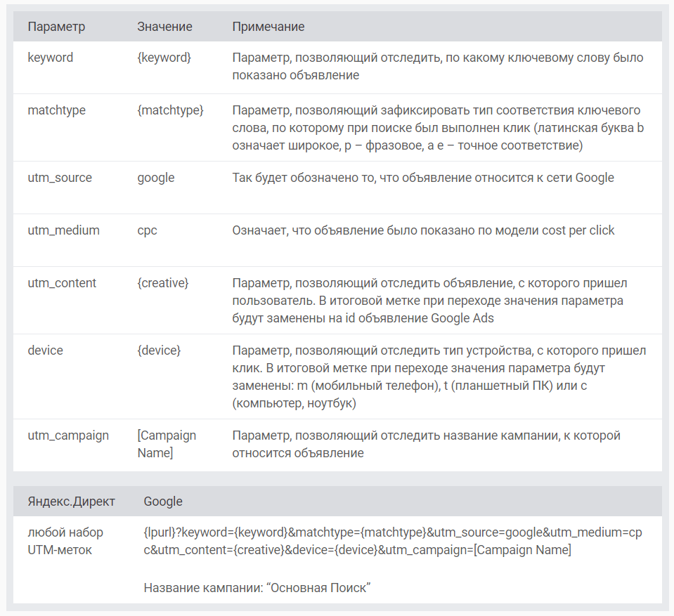The width and height of the screenshot is (674, 616).
Task: Click the [Campaign Name] value cell
Action: click(x=167, y=444)
